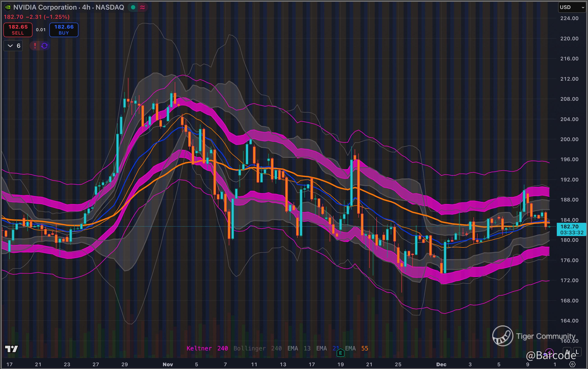
Task: Click the purple lightning replay icon
Action: (x=549, y=352)
